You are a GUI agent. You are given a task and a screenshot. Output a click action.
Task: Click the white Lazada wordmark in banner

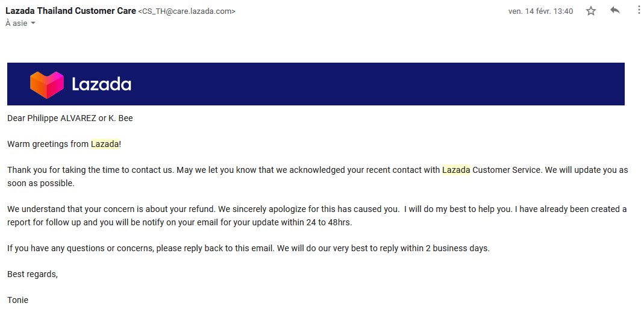coord(101,84)
